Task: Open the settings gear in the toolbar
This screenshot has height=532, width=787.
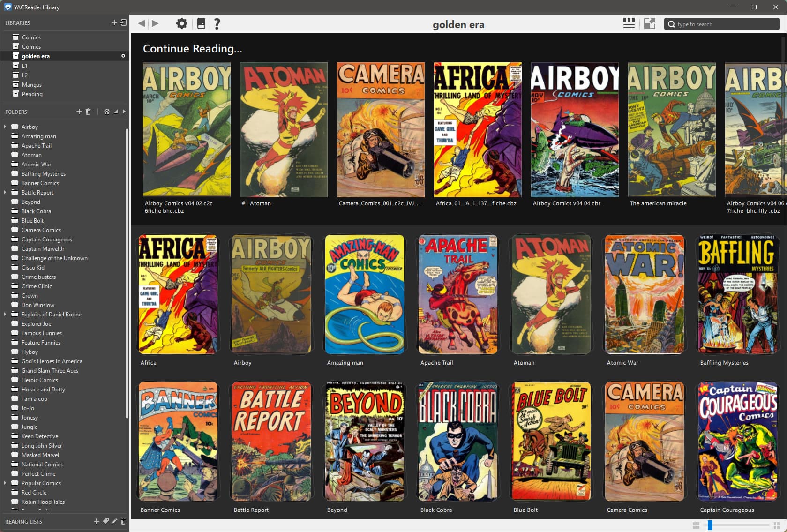Action: (x=181, y=23)
